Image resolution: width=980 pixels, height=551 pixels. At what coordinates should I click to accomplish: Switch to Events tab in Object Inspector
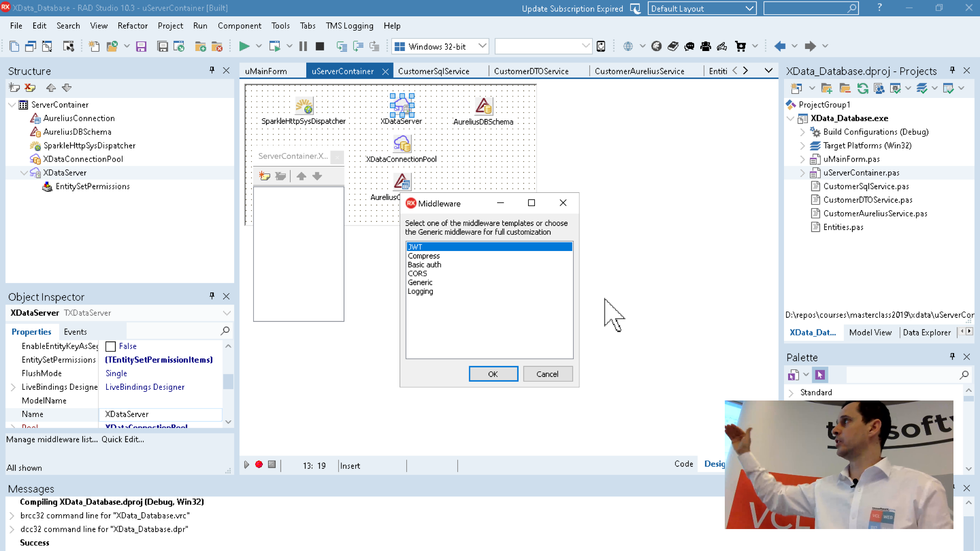click(75, 332)
